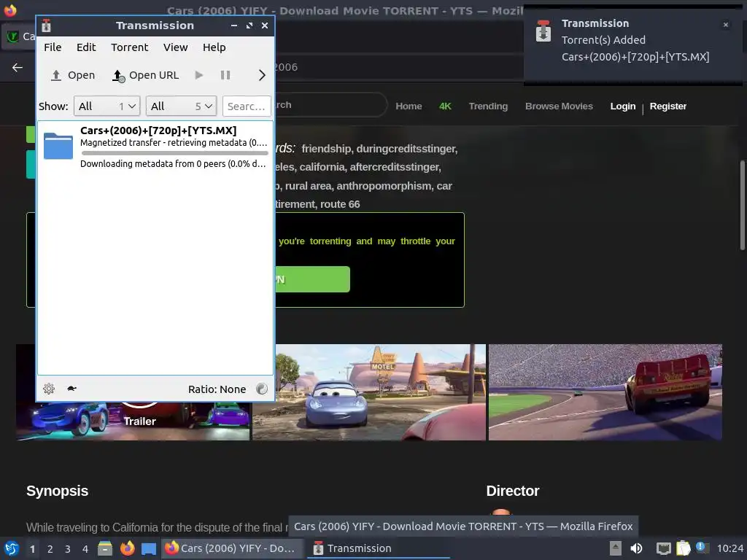
Task: Open the Help menu in Transmission
Action: 214,47
